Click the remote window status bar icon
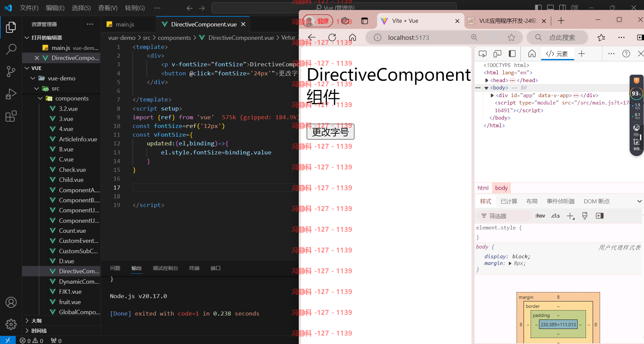This screenshot has height=344, width=644. coord(8,340)
